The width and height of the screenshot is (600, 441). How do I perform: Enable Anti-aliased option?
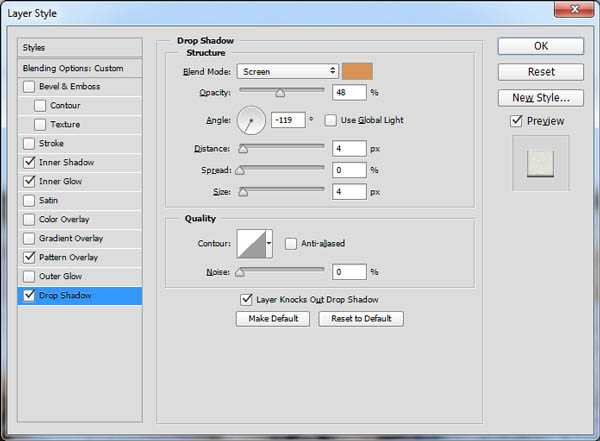pos(291,243)
